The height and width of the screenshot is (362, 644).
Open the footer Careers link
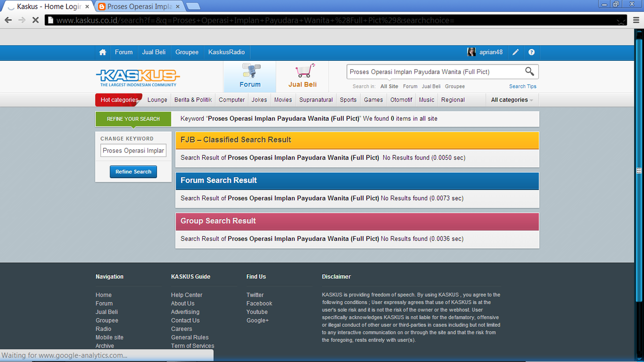[182, 329]
